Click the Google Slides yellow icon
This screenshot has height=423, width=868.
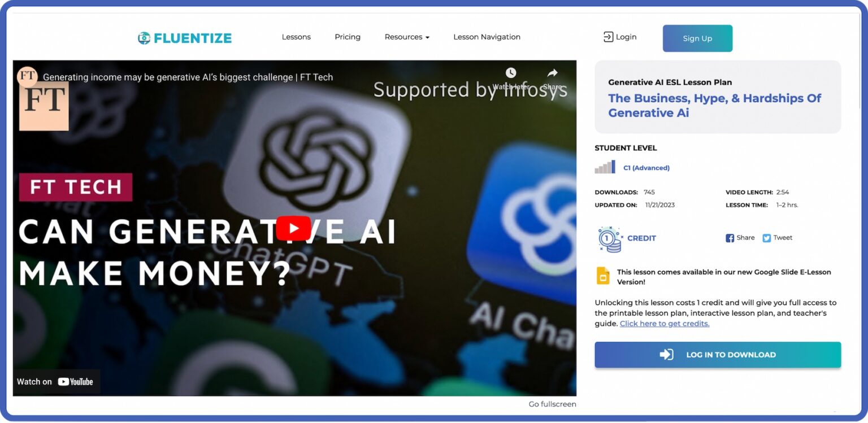[604, 276]
